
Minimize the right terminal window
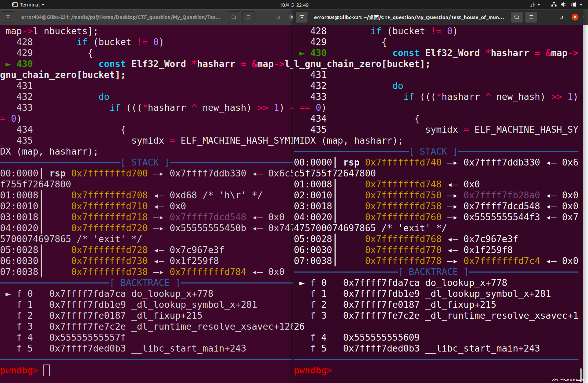coord(547,17)
